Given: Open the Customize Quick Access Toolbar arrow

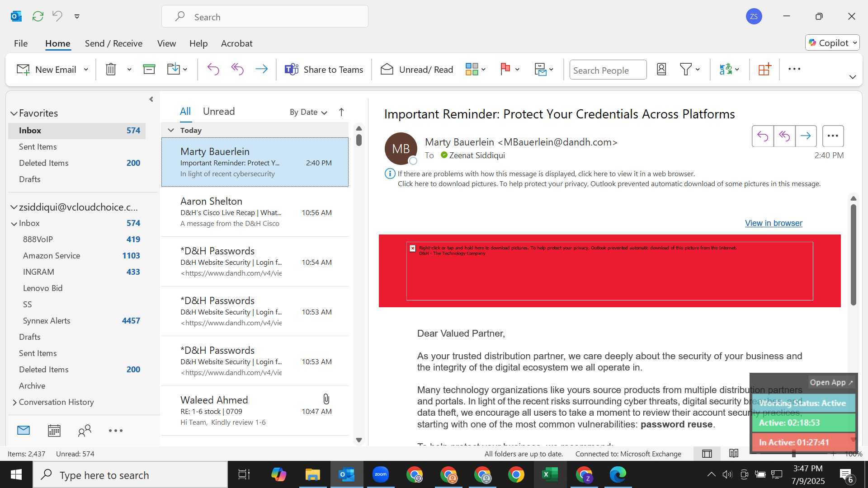Looking at the screenshot, I should tap(77, 16).
